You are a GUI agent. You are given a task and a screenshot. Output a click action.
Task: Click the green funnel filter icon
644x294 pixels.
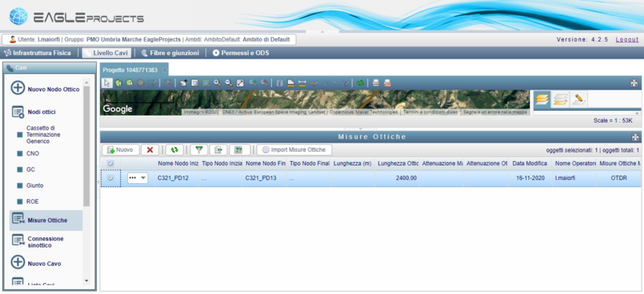coord(199,150)
